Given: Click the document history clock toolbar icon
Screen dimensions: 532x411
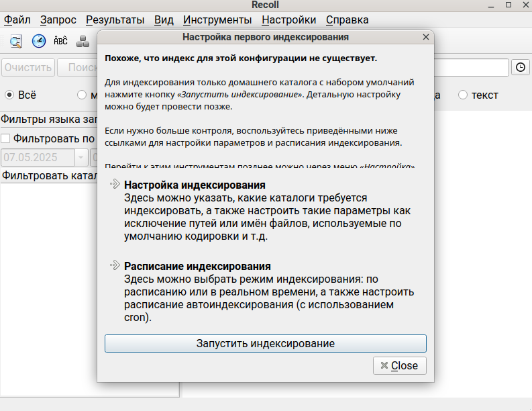Looking at the screenshot, I should (39, 41).
